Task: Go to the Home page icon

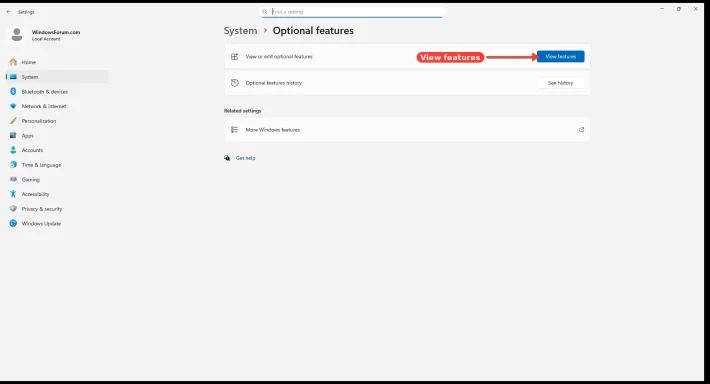Action: click(13, 62)
